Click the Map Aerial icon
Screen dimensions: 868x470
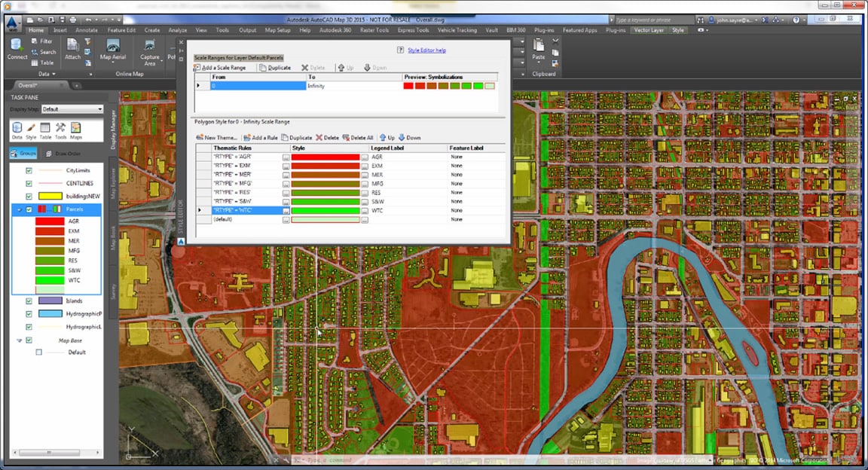click(x=113, y=47)
